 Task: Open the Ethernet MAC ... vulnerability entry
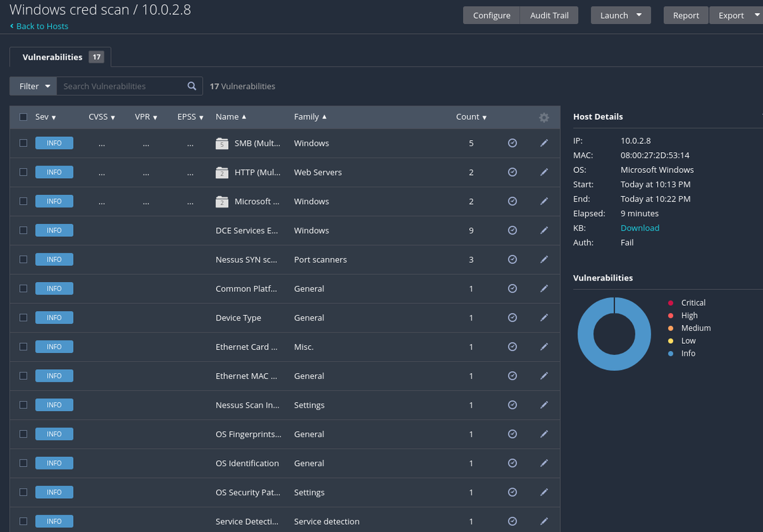coord(246,376)
